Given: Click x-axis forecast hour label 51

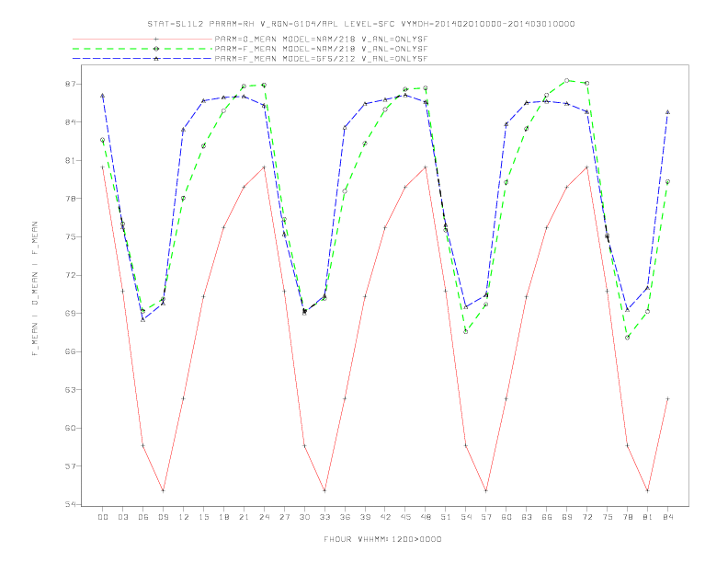Looking at the screenshot, I should [446, 517].
